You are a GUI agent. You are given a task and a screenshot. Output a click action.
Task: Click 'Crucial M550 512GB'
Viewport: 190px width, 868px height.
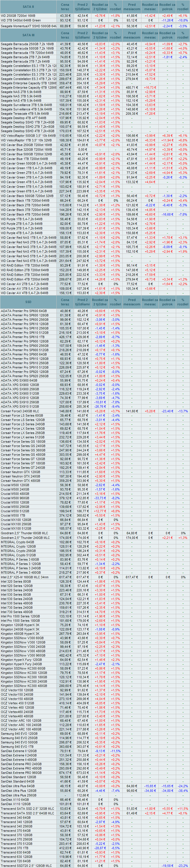pos(15,511)
